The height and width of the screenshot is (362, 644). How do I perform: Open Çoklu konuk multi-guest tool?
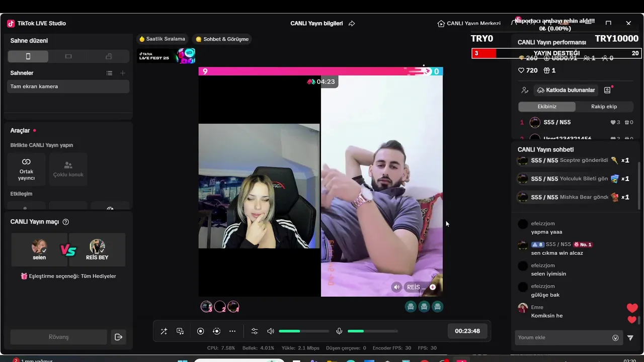(68, 169)
